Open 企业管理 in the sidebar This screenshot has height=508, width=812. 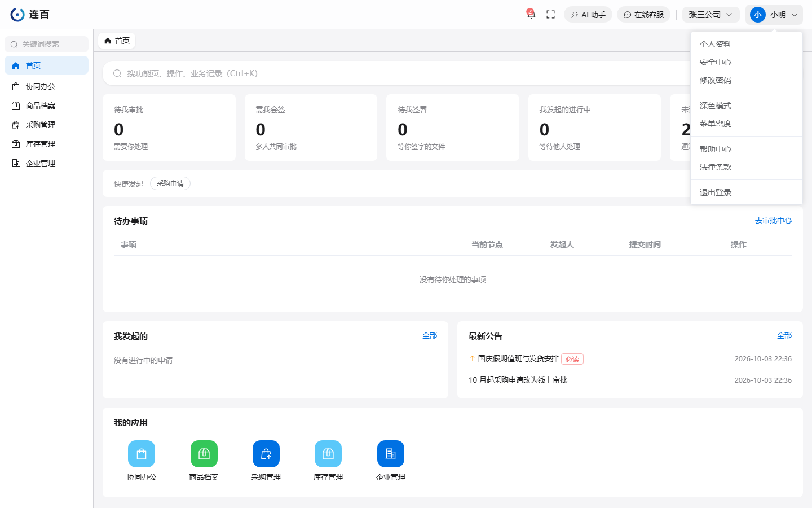pos(46,163)
